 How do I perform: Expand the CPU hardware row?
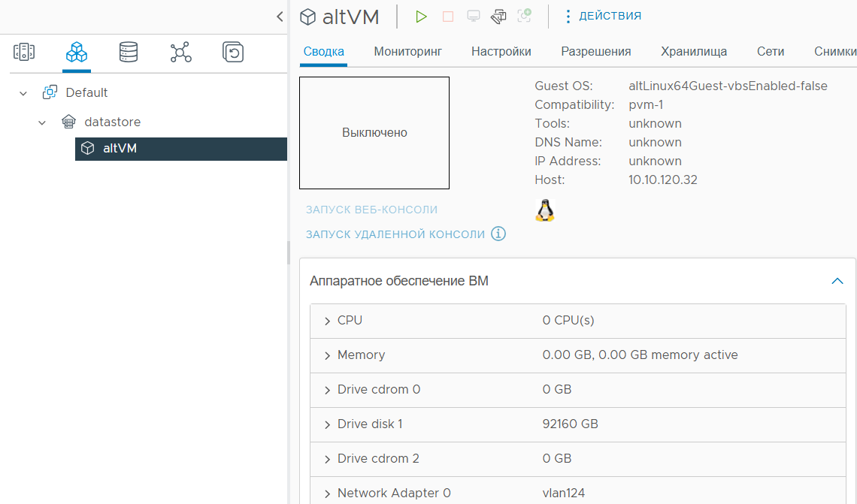click(327, 321)
